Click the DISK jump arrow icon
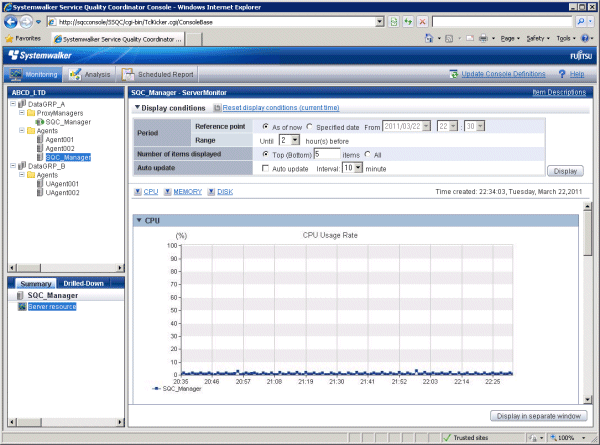 (211, 192)
